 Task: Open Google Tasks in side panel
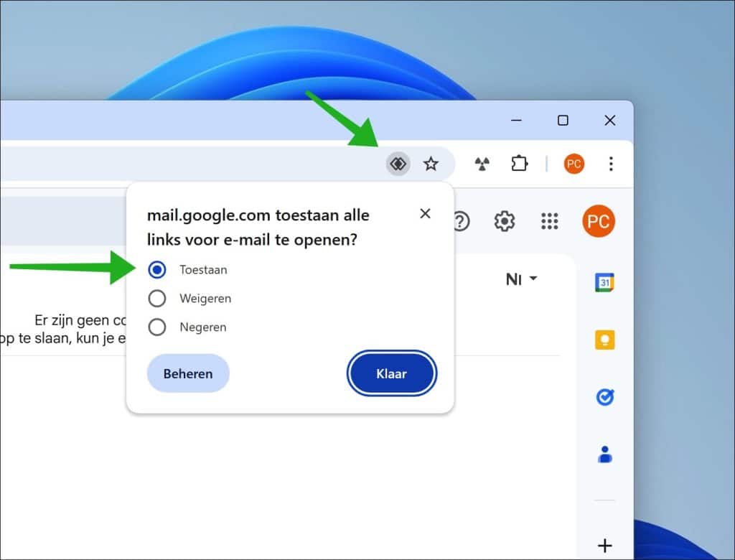(x=604, y=397)
